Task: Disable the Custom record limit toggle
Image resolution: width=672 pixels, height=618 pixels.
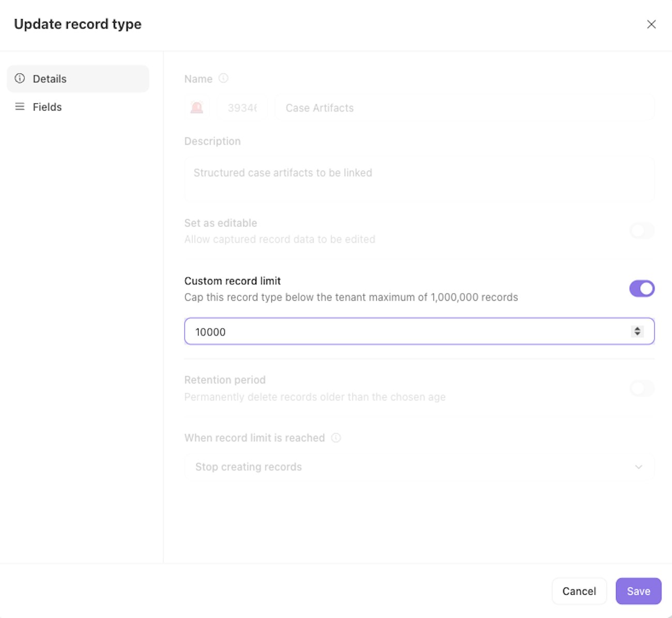Action: [642, 288]
